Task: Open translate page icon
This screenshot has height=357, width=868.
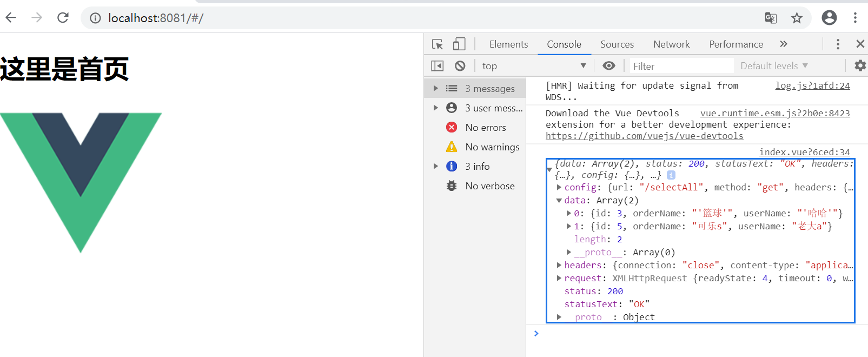Action: click(771, 18)
